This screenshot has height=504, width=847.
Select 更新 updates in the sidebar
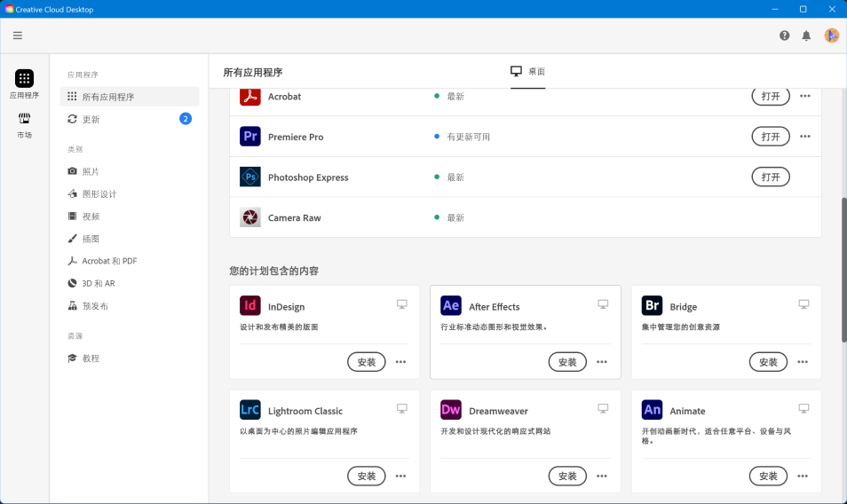click(x=91, y=119)
